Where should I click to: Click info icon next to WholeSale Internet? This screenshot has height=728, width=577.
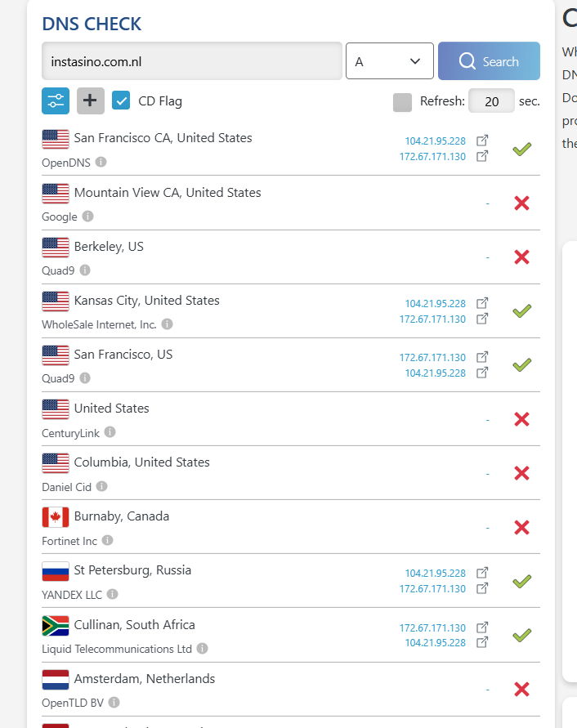167,324
